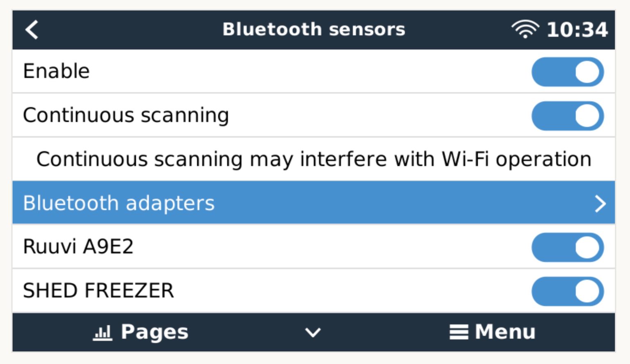Select the navigation arrow at top left

coord(31,29)
